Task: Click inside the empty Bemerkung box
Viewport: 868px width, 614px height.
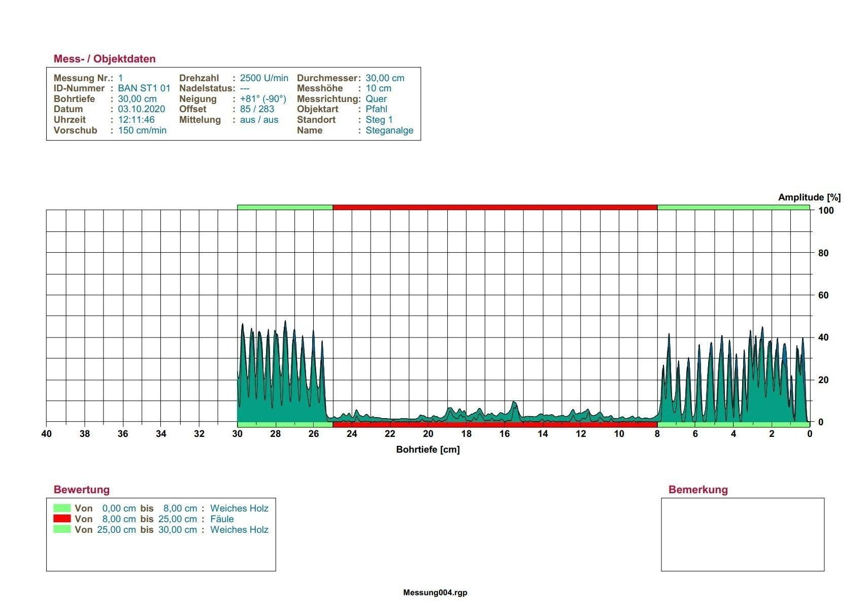Action: coord(742,534)
